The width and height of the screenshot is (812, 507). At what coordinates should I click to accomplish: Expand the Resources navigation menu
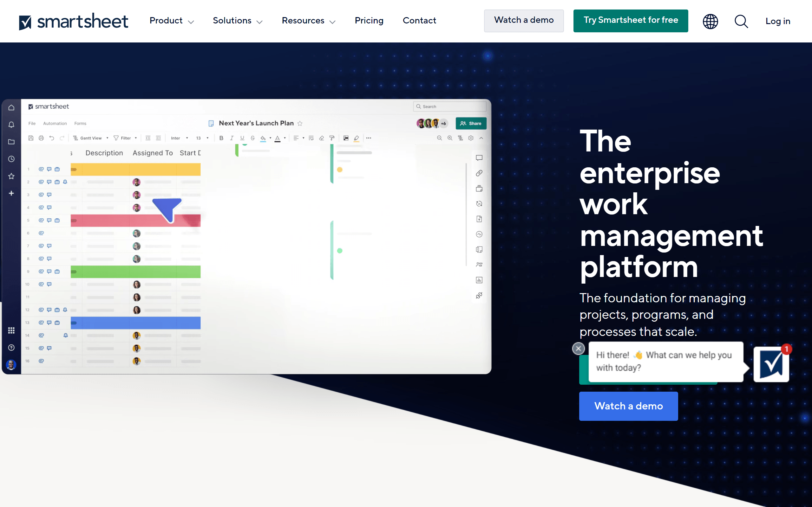pyautogui.click(x=308, y=21)
